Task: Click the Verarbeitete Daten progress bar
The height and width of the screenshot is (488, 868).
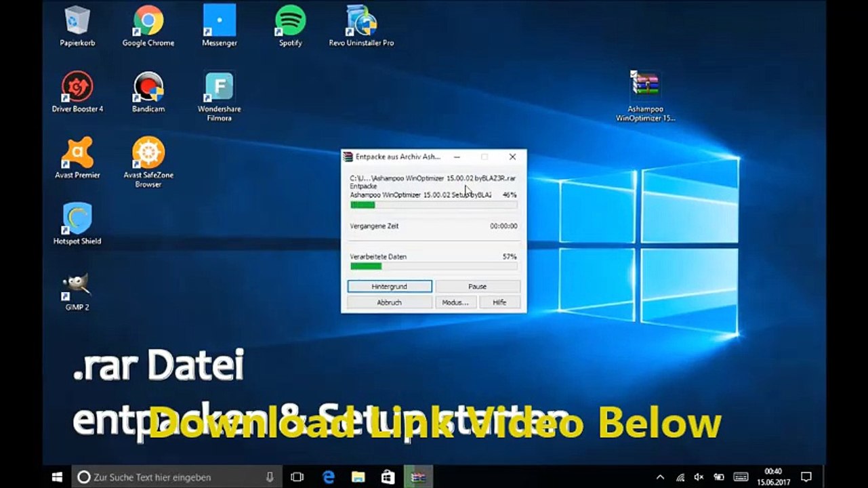Action: [x=434, y=266]
